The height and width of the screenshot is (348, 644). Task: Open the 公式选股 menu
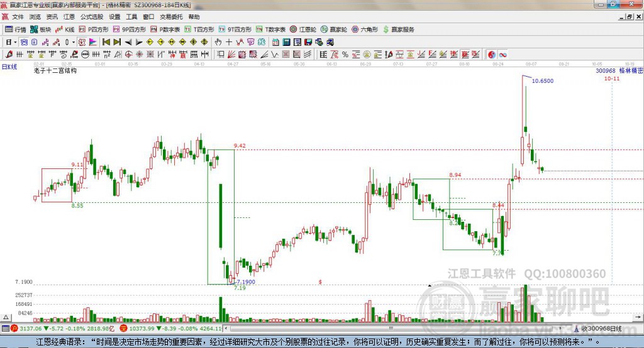(92, 17)
